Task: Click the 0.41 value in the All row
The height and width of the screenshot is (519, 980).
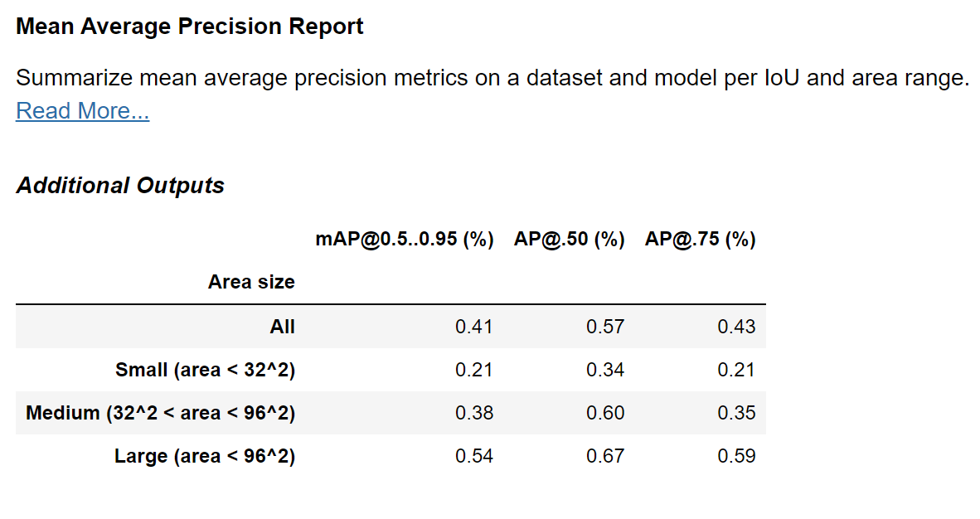Action: click(474, 327)
